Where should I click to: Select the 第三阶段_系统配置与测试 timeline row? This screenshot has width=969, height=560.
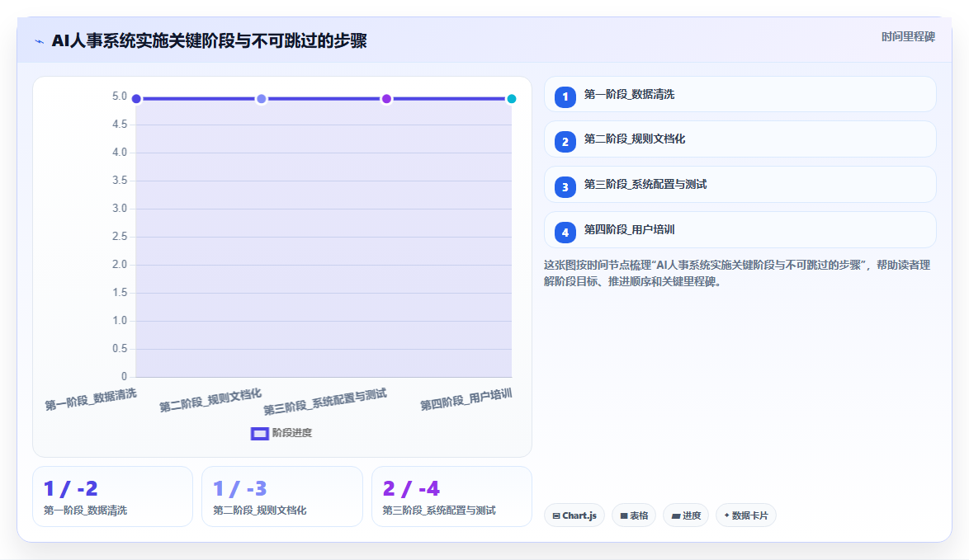tap(740, 185)
